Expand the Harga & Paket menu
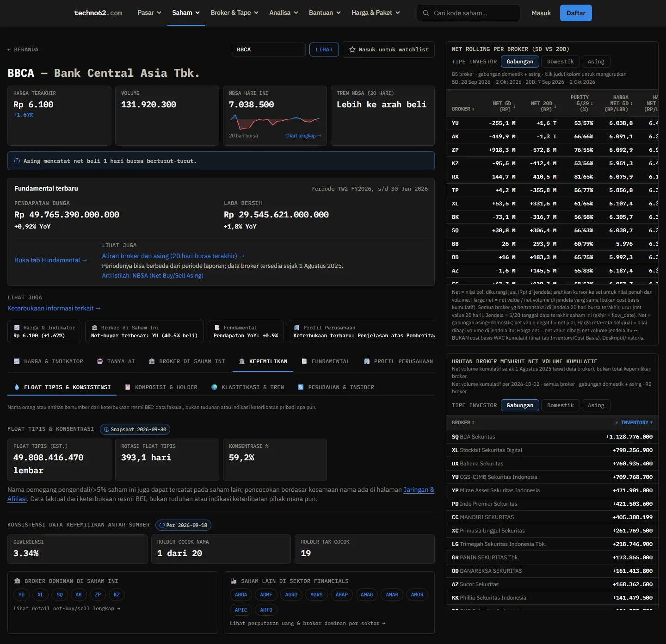Screen dimensions: 666x644 [376, 13]
